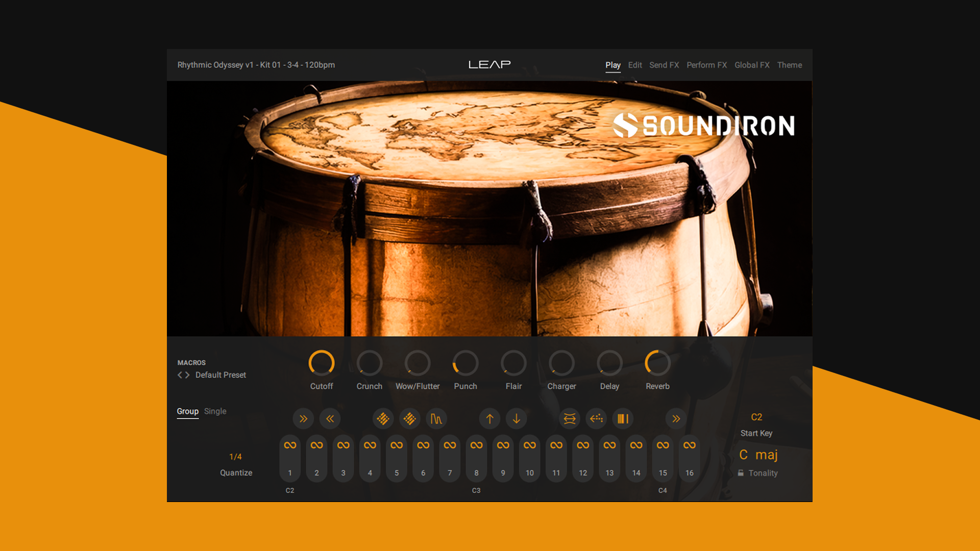Viewport: 980px width, 551px height.
Task: Click the double-right chevron icon above pad 15
Action: point(676,419)
